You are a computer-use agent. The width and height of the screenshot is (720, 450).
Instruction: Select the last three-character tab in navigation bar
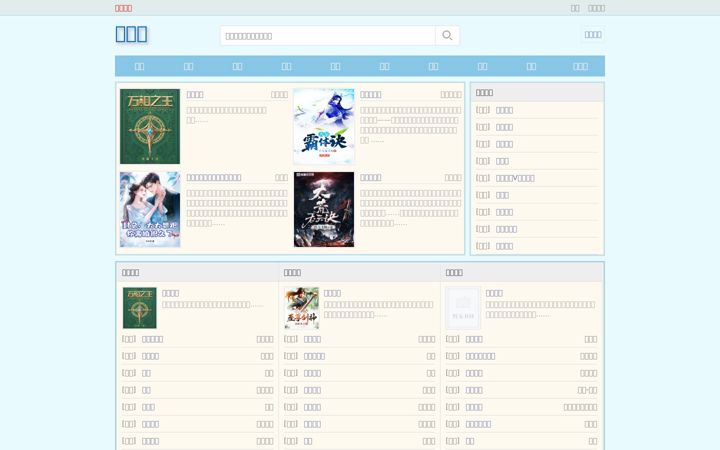click(580, 66)
